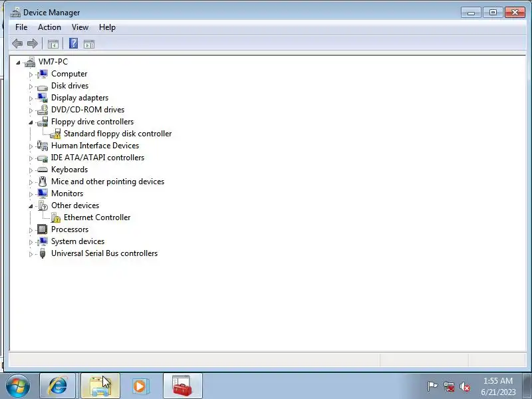Image resolution: width=532 pixels, height=399 pixels.
Task: Click the Windows Start orb
Action: 18,386
